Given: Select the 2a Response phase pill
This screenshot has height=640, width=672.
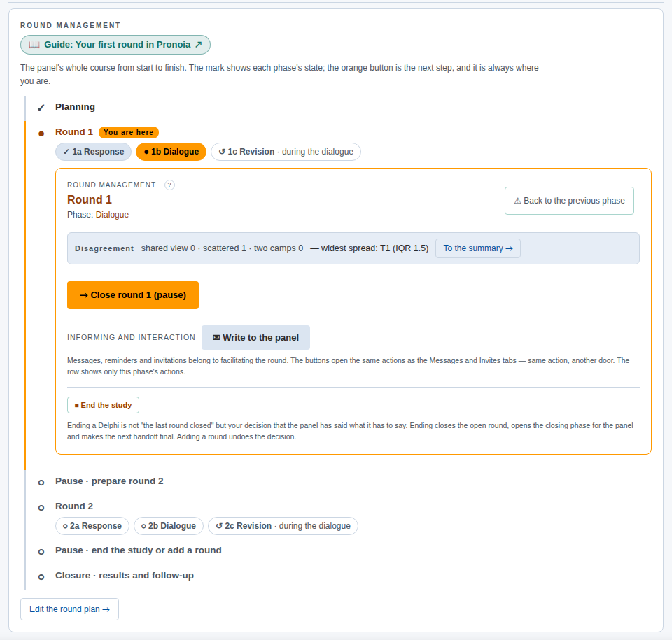Looking at the screenshot, I should (92, 525).
